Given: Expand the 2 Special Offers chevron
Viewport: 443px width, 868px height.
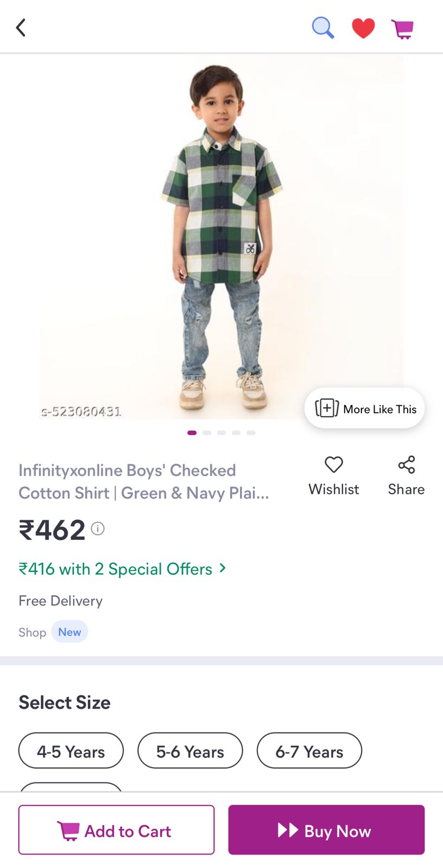Looking at the screenshot, I should click(223, 568).
